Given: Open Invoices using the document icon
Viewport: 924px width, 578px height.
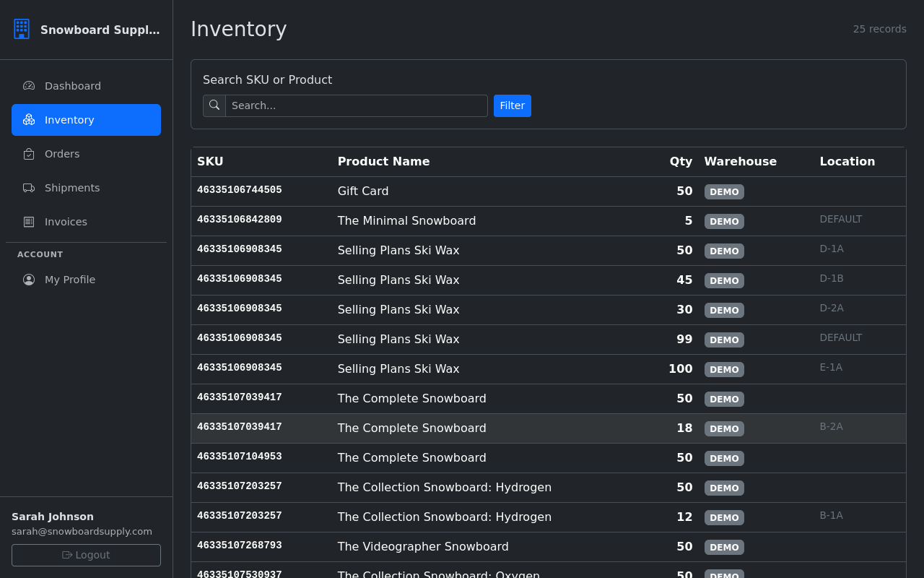Looking at the screenshot, I should pos(28,221).
